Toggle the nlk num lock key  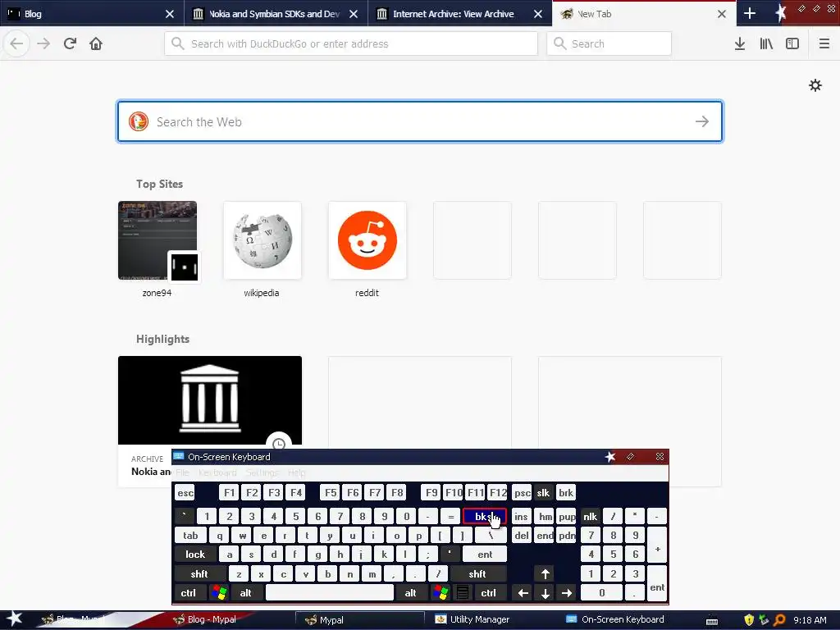click(x=590, y=517)
